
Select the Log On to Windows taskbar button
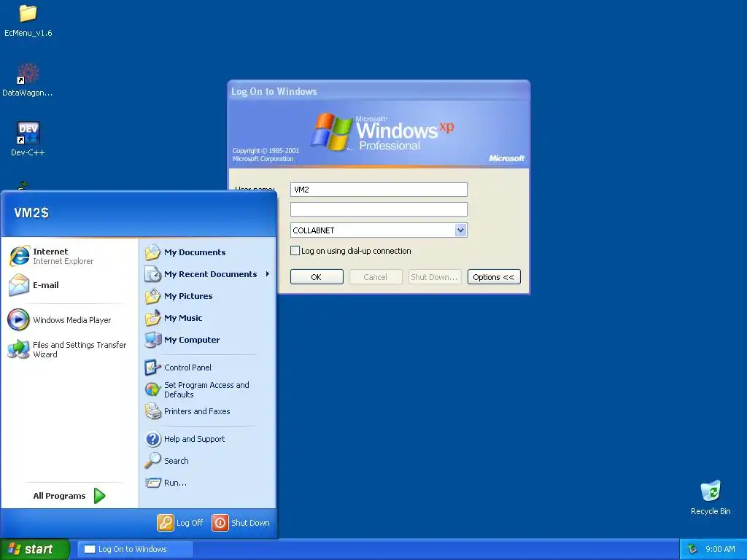click(x=135, y=549)
